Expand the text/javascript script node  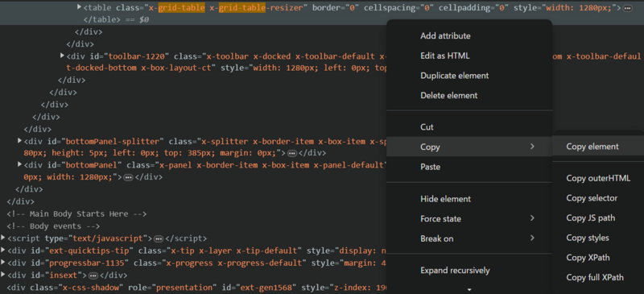click(3, 238)
